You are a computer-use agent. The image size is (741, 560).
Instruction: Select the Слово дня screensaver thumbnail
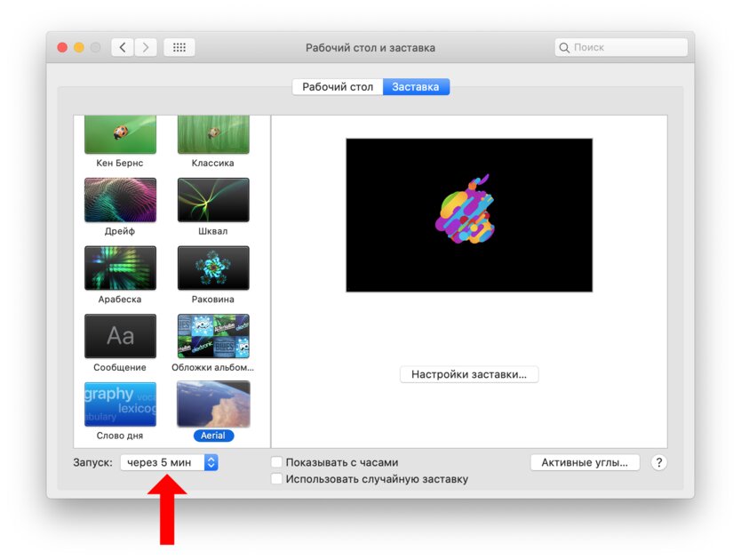(x=120, y=404)
